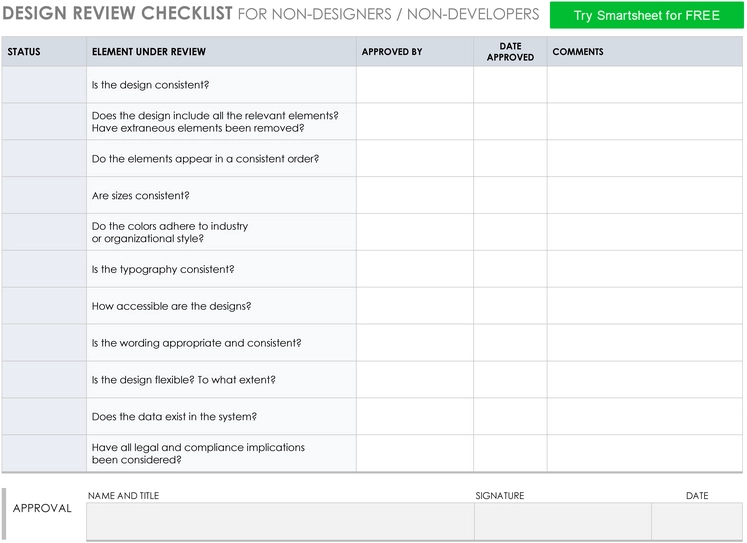Select the NAME AND TITLE label
747x543 pixels.
coord(123,496)
